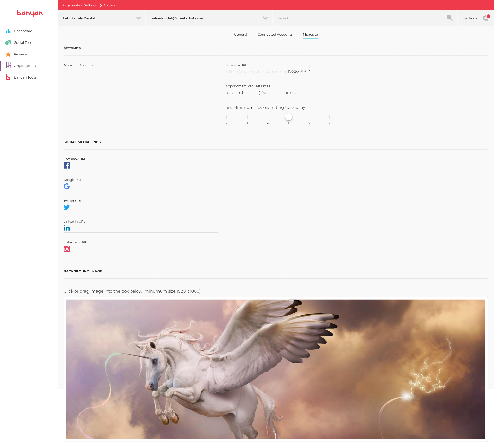This screenshot has width=494, height=448.
Task: Click the unicorn background image upload box
Action: (275, 369)
